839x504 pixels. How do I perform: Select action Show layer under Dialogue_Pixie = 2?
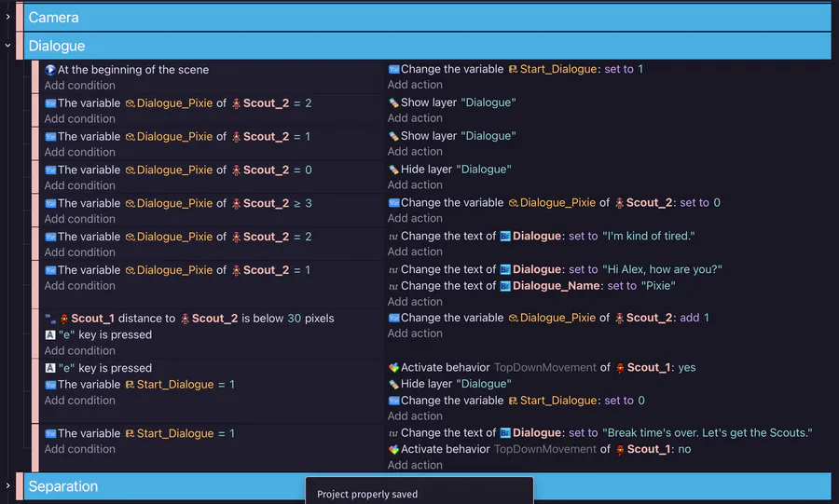[452, 102]
